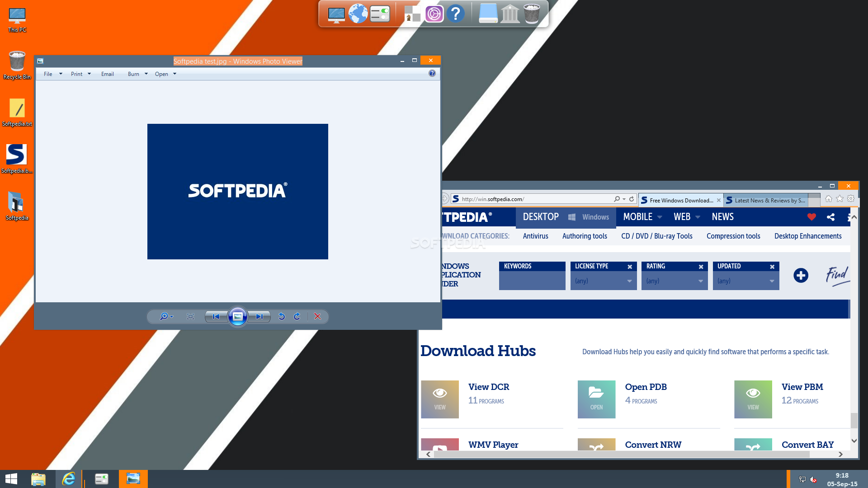Start slide show in Photo Viewer
Viewport: 868px width, 488px height.
(x=238, y=317)
